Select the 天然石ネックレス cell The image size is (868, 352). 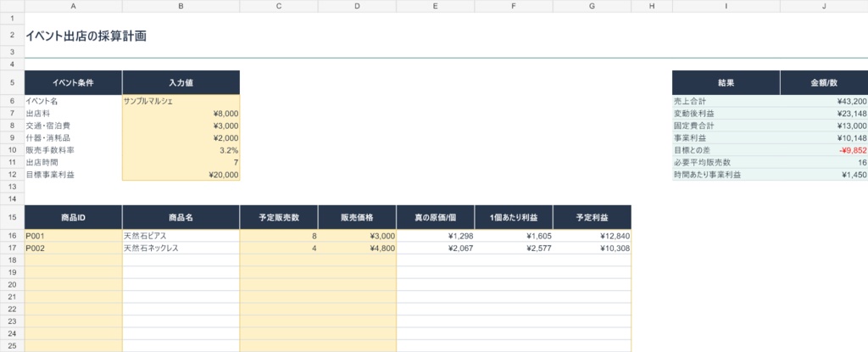click(x=181, y=248)
